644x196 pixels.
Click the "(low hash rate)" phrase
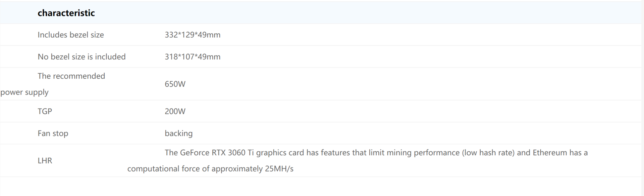488,153
